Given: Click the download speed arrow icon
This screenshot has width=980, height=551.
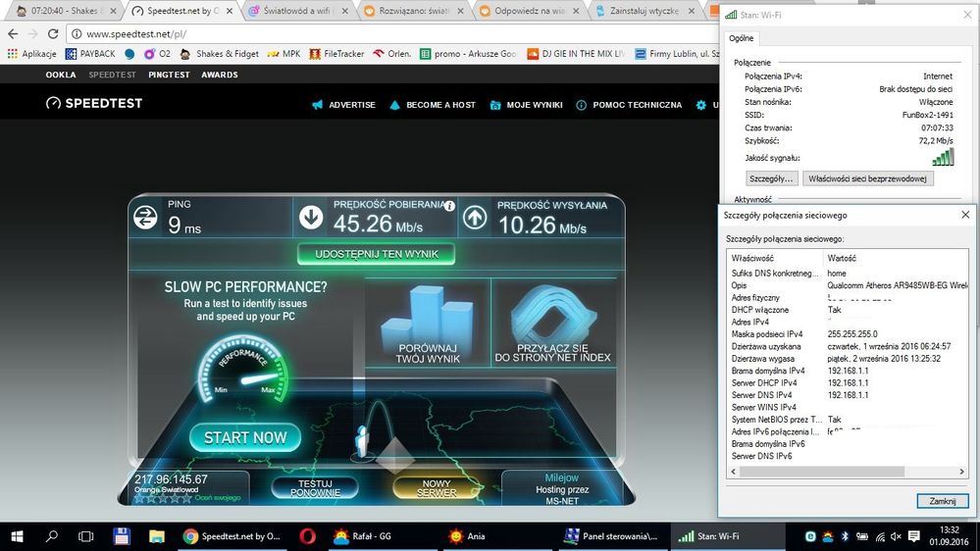Looking at the screenshot, I should 311,217.
